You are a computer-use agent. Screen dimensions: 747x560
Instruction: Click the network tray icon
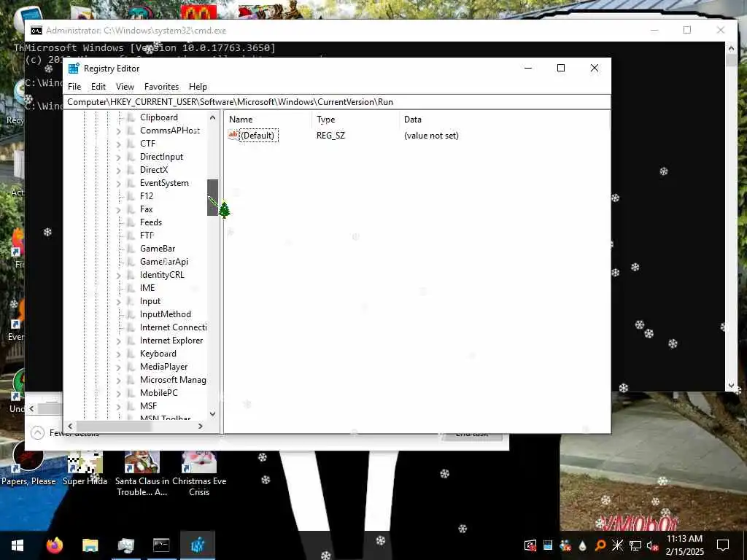click(x=635, y=545)
